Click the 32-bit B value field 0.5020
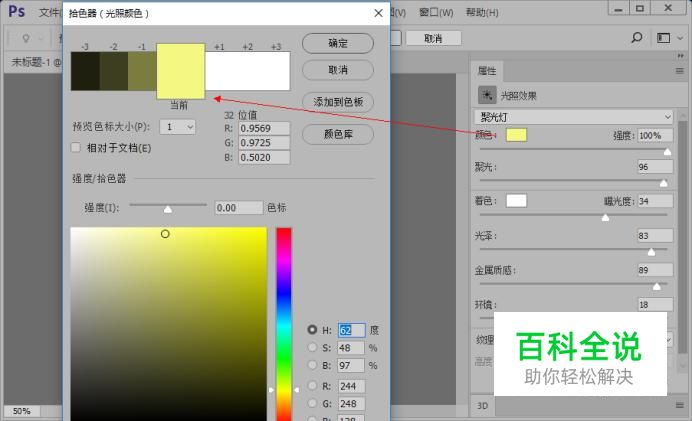Viewport: 692px width, 421px height. [264, 158]
